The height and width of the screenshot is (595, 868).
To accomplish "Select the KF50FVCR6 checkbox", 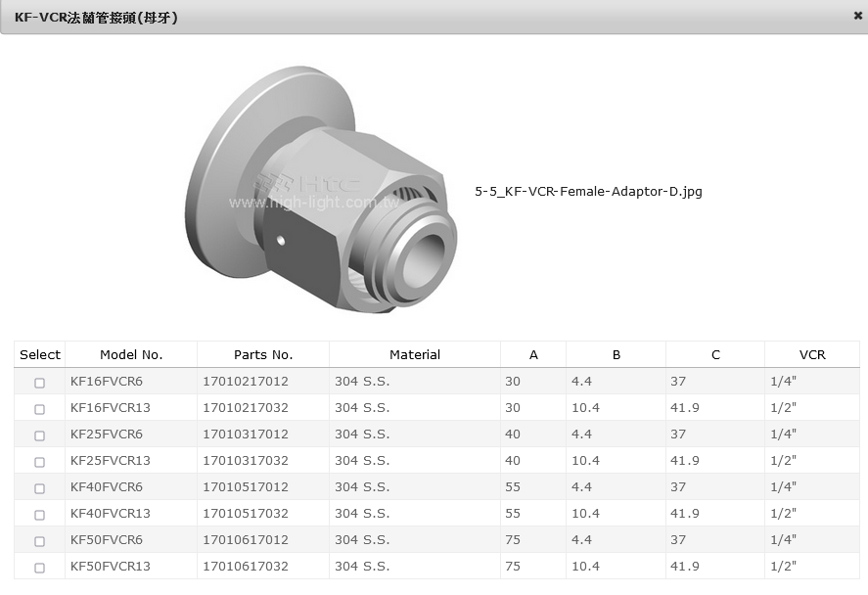I will point(40,541).
